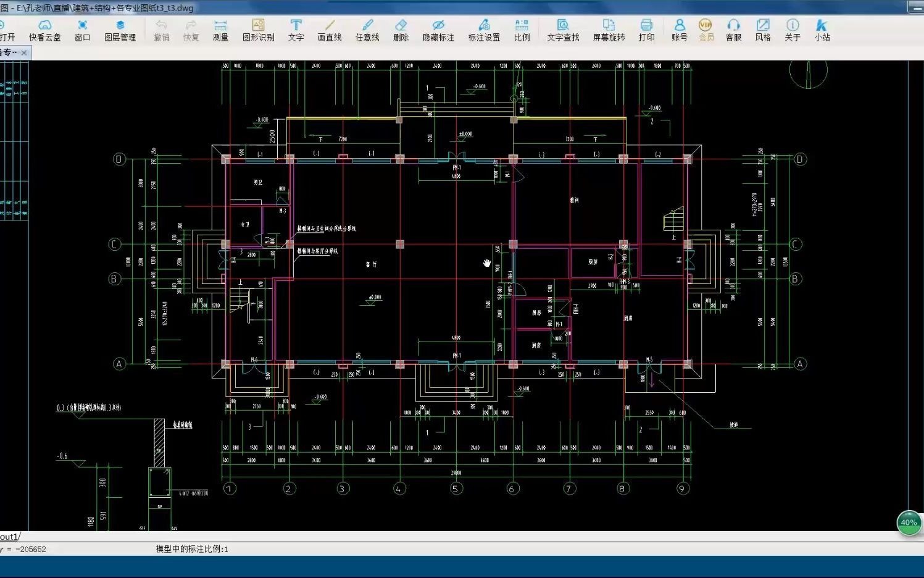Open 图层管理 layer manager

120,30
